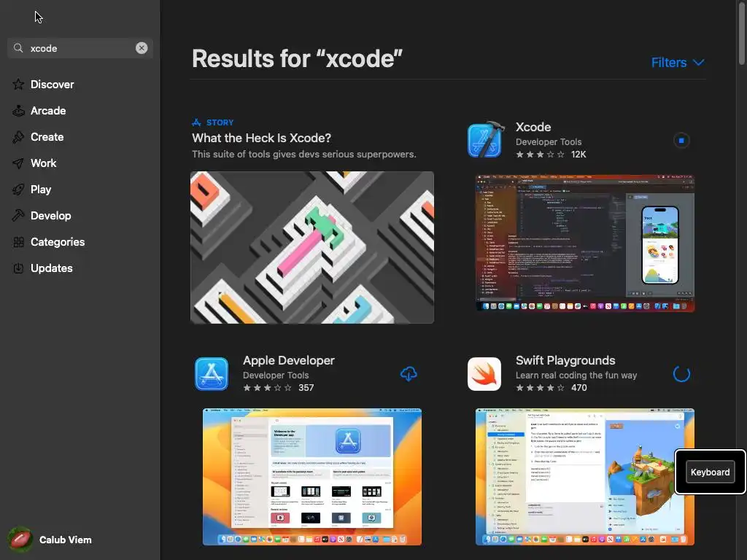Go to the Develop section
The height and width of the screenshot is (560, 747).
click(51, 216)
